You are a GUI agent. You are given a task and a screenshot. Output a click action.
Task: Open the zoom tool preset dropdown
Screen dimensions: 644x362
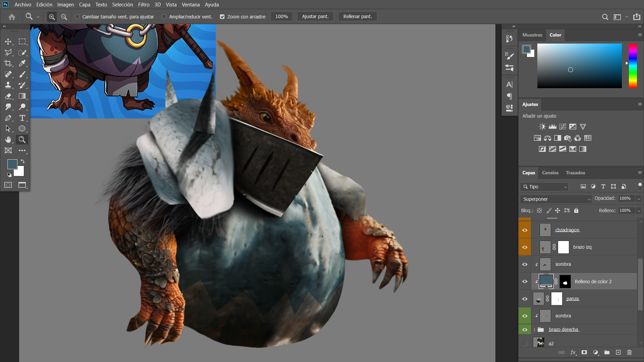pos(38,17)
